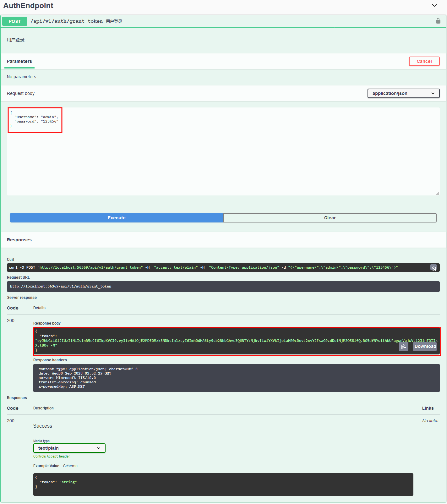Click the Execute button
Image resolution: width=447 pixels, height=504 pixels.
pyautogui.click(x=117, y=218)
